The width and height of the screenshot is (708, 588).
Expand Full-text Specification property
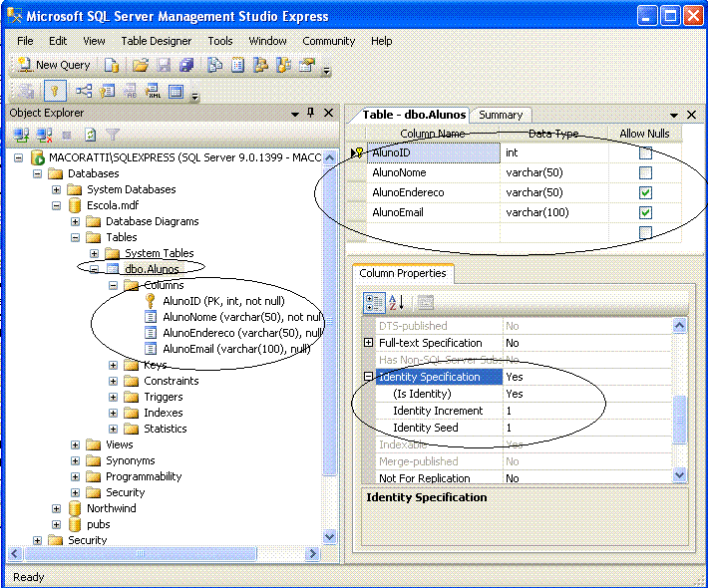[368, 343]
